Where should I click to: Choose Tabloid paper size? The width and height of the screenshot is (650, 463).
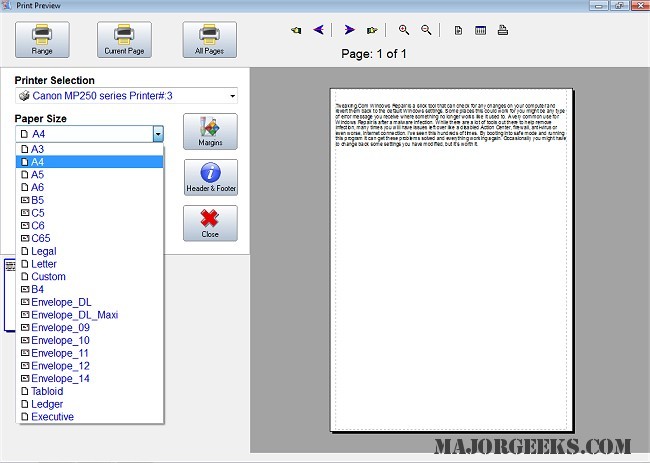[x=90, y=391]
